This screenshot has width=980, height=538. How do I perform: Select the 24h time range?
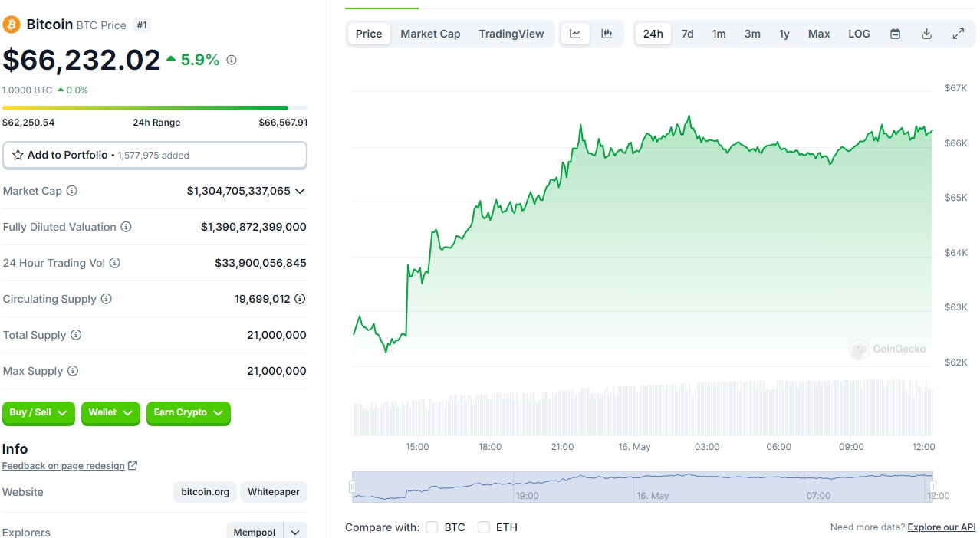[x=653, y=34]
